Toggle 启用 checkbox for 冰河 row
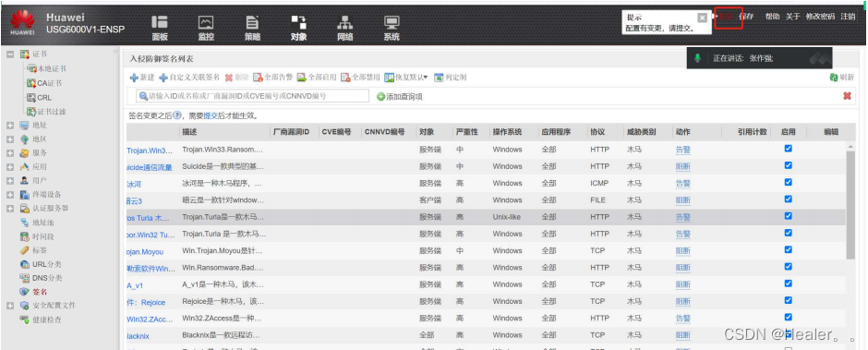This screenshot has height=350, width=868. click(x=789, y=182)
